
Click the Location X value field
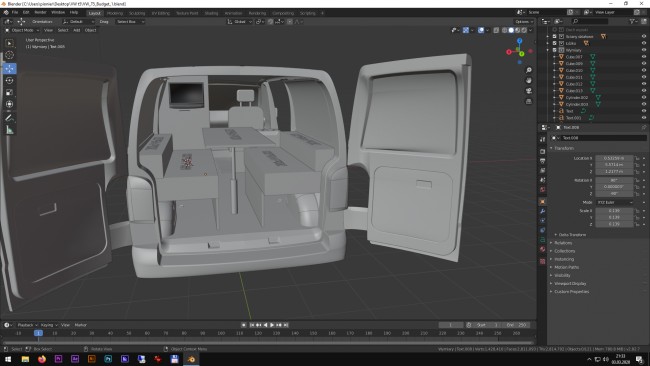tap(614, 158)
